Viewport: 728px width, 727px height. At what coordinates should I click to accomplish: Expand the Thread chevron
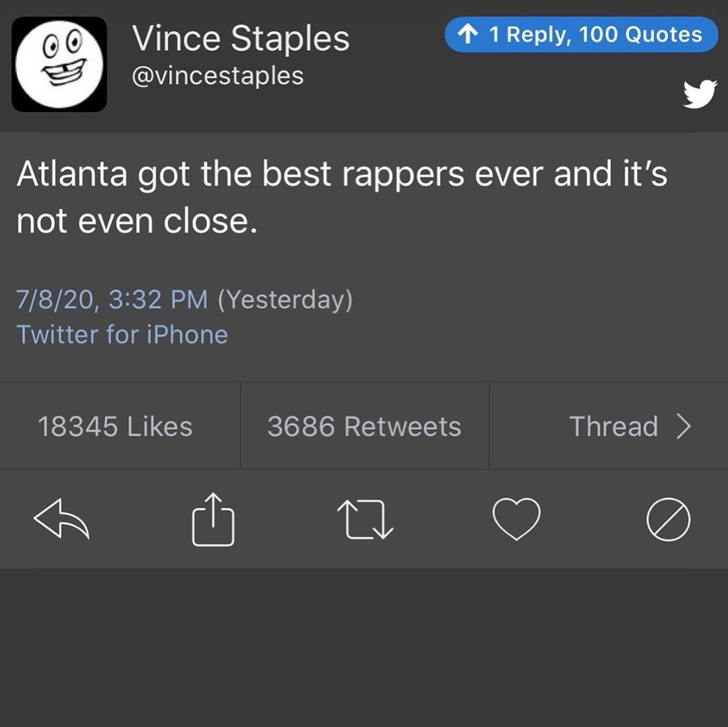pos(684,426)
